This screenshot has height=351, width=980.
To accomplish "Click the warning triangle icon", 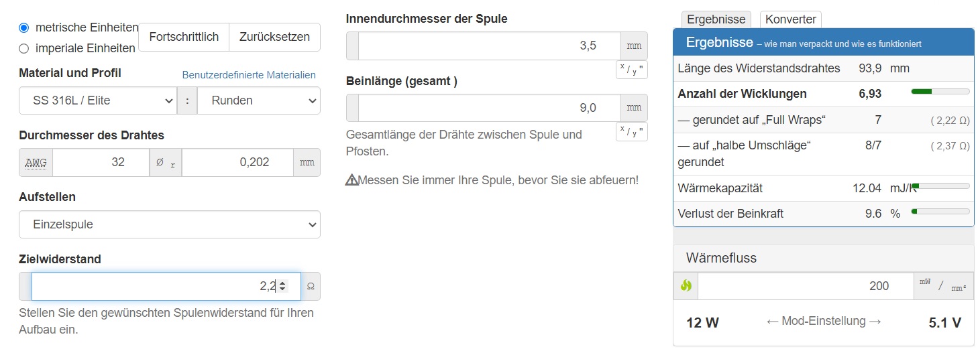I will (351, 180).
